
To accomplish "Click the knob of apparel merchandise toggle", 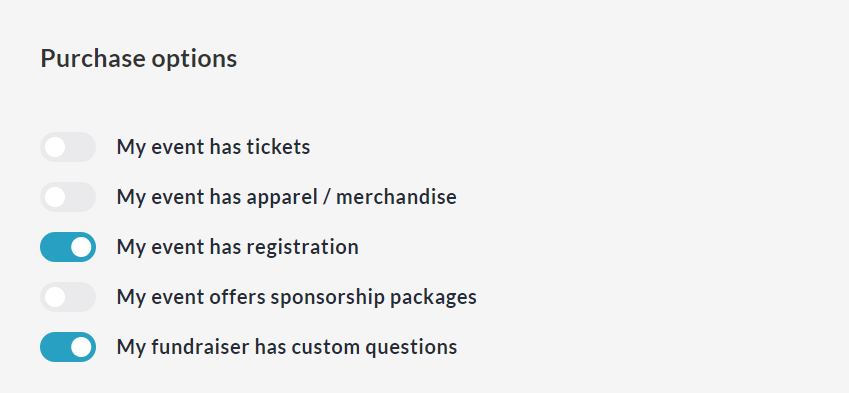I will 55,197.
